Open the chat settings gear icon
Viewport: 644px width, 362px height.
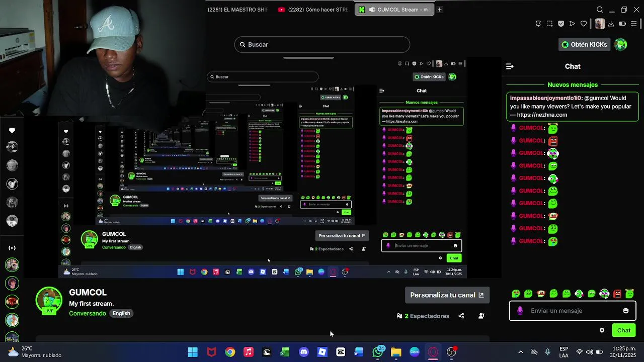coord(602,330)
